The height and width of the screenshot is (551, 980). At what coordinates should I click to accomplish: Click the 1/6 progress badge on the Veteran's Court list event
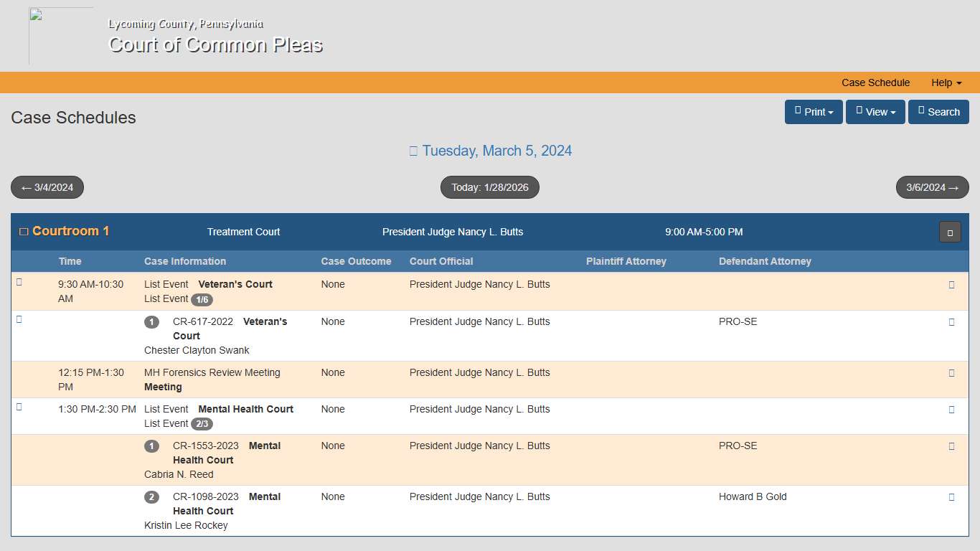click(x=203, y=299)
